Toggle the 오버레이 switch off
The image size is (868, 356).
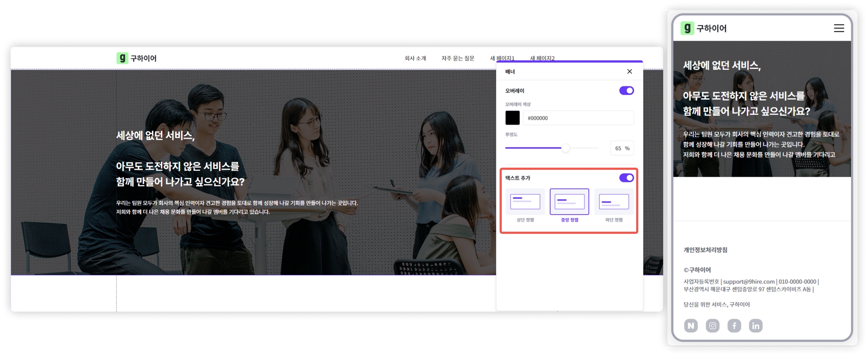tap(626, 90)
